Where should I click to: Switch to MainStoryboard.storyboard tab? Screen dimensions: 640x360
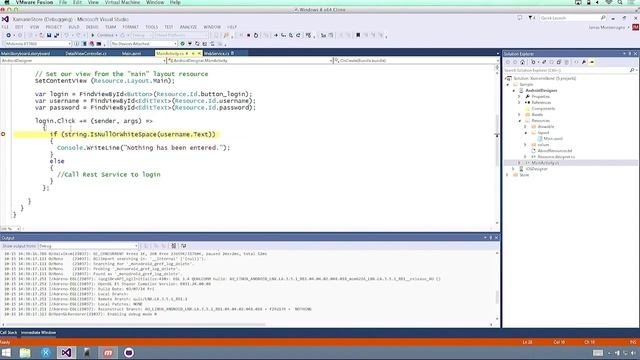tap(25, 53)
